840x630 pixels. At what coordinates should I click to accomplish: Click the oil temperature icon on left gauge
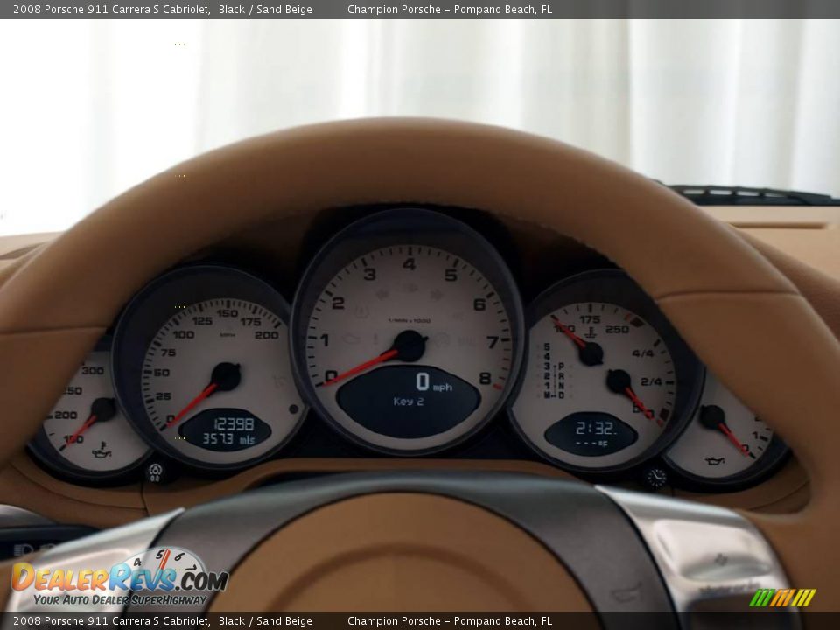click(101, 450)
